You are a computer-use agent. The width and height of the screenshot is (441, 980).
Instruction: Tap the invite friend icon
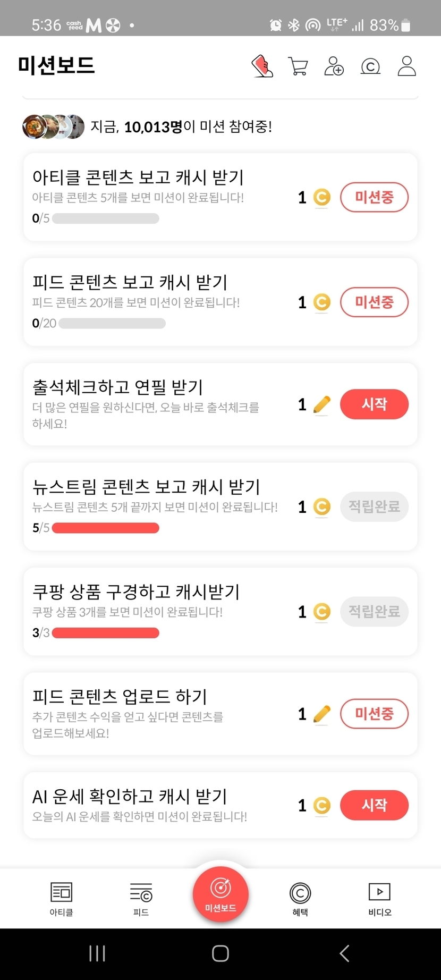334,66
